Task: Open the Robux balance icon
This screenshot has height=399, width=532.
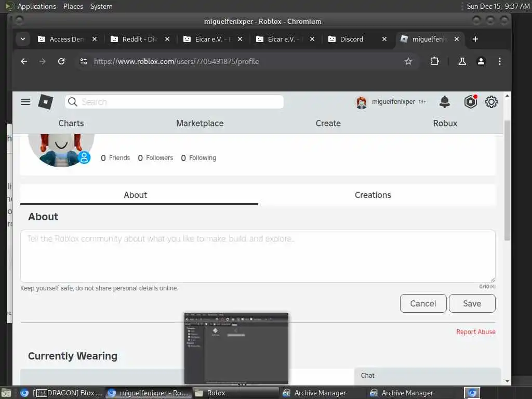Action: click(x=471, y=102)
